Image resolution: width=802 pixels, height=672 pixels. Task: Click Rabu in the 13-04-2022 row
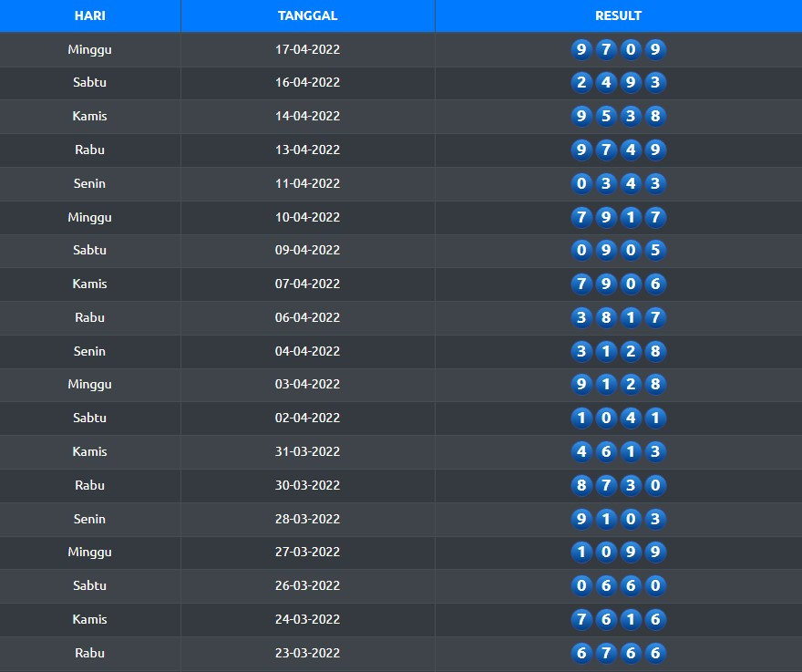[90, 150]
